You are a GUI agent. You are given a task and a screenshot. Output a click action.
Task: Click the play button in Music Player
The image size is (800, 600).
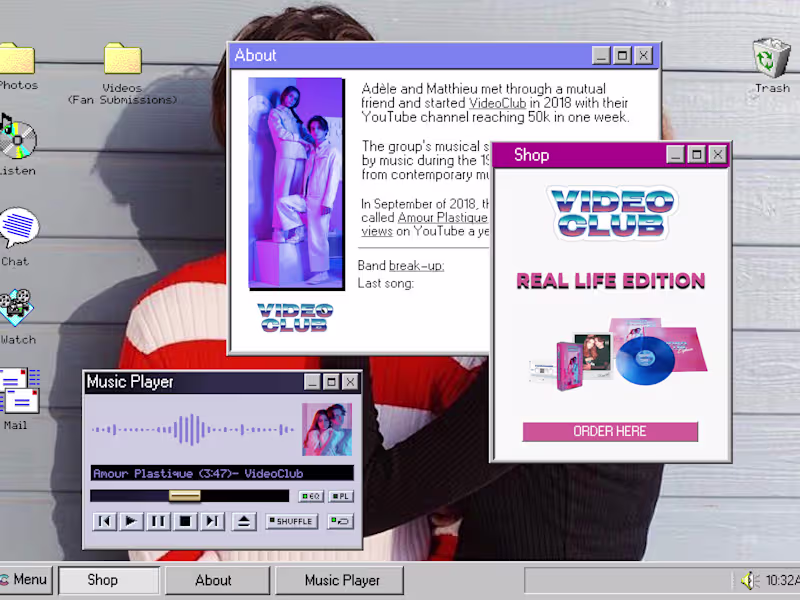131,521
